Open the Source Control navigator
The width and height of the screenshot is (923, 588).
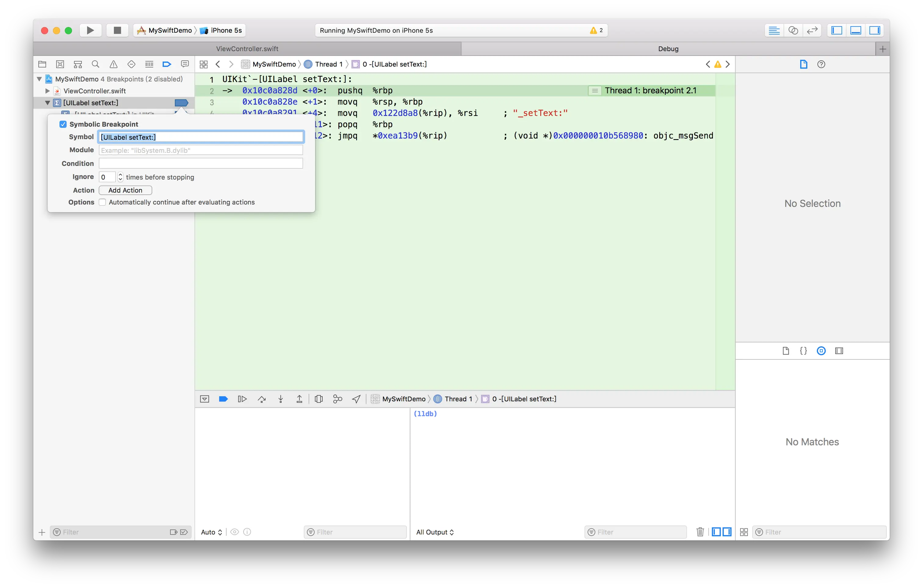tap(60, 64)
